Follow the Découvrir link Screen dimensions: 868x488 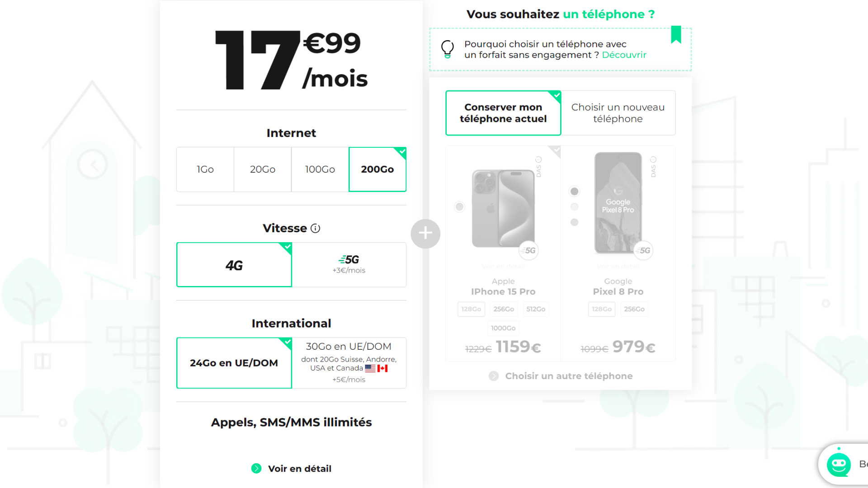pyautogui.click(x=624, y=55)
